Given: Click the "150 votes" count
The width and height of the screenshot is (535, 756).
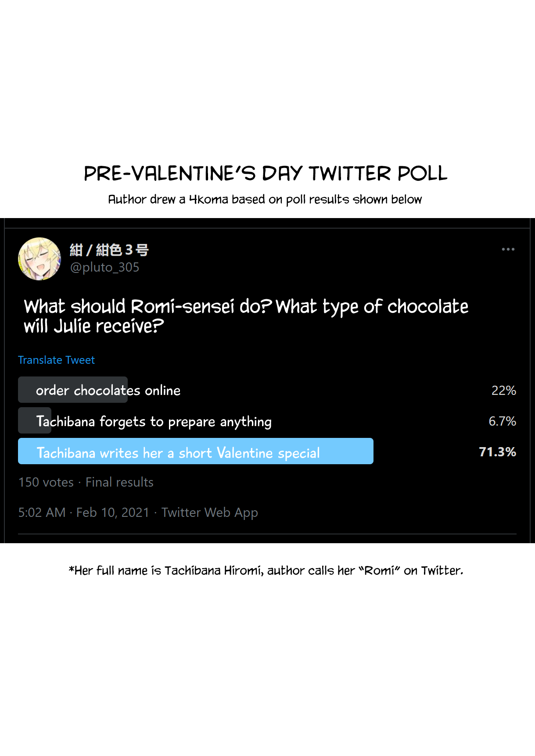Looking at the screenshot, I should [x=46, y=482].
